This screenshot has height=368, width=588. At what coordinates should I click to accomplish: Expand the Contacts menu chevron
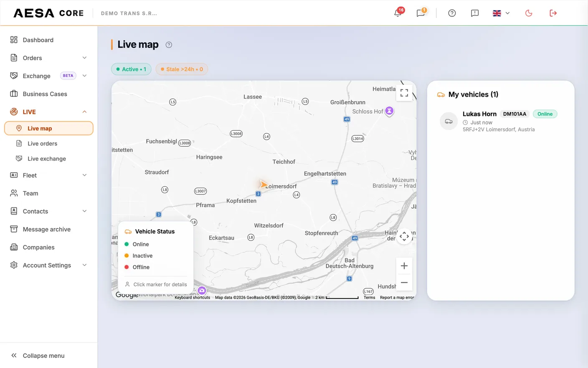coord(84,211)
